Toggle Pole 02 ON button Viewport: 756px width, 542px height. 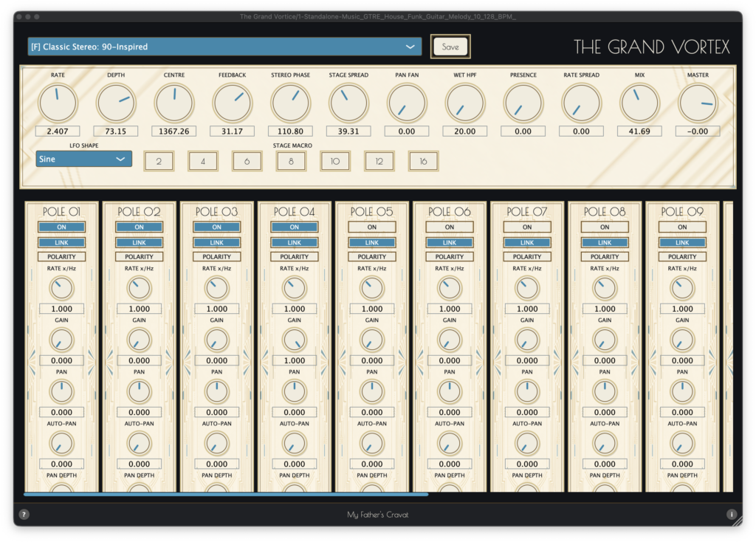click(140, 227)
